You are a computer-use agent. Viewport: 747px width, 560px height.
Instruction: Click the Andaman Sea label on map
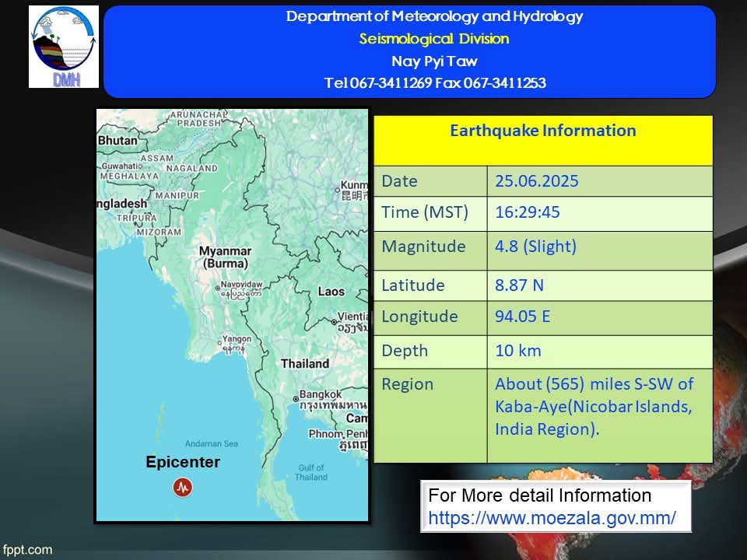coord(209,444)
